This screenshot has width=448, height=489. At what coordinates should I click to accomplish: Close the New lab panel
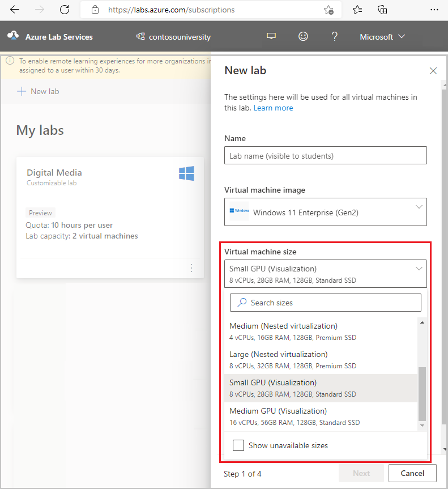[433, 71]
